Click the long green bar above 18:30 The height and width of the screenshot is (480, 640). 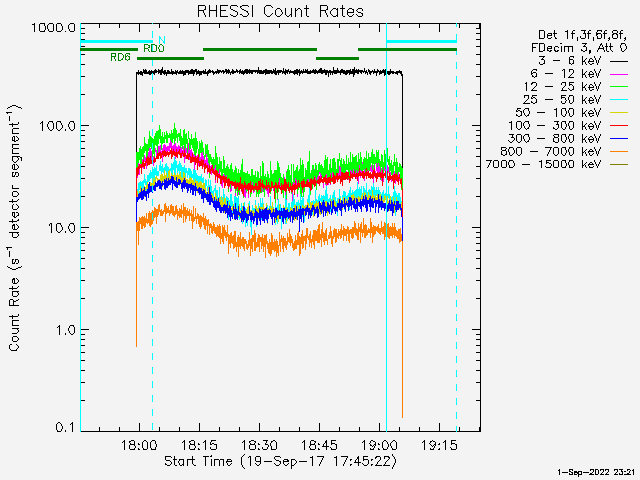[260, 50]
